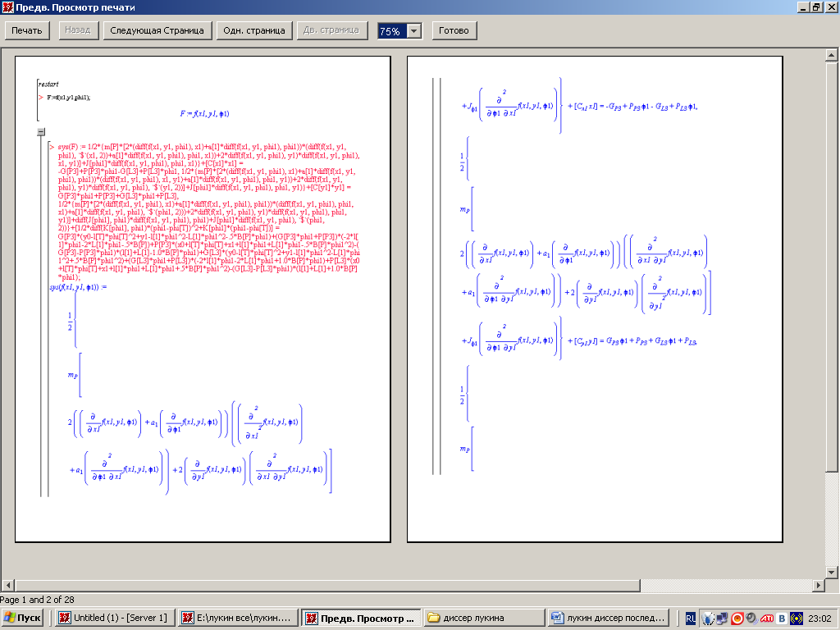Click the vertical scrollbar down arrow

pos(833,571)
